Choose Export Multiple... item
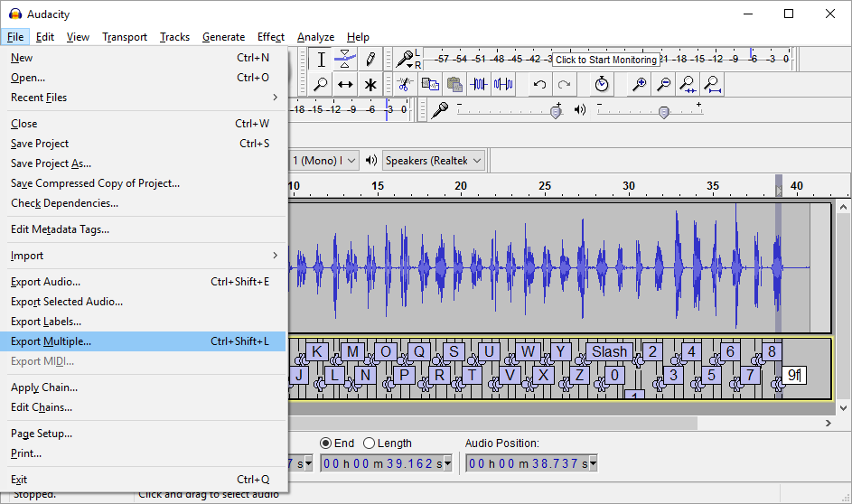Viewport: 852px width, 504px height. pyautogui.click(x=144, y=341)
